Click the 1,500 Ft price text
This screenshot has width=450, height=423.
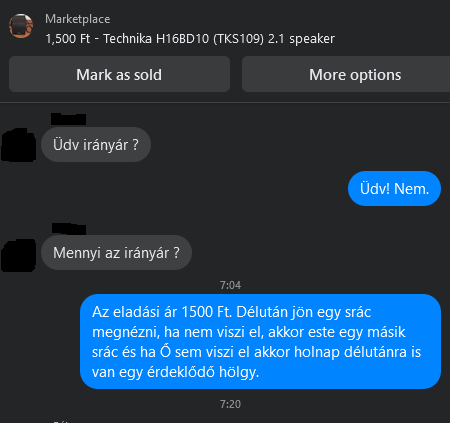[68, 39]
